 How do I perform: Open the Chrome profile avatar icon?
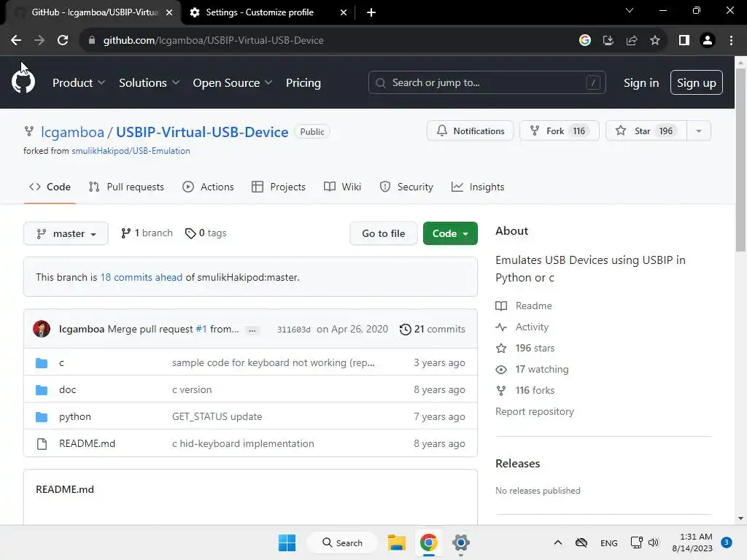click(x=708, y=41)
